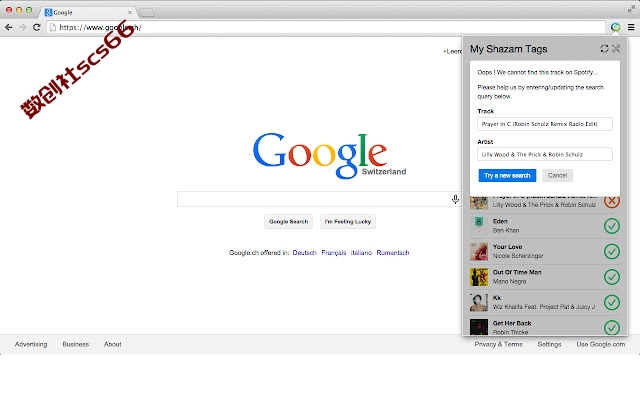Screen dimensions: 640x400
Task: Click the browser forward arrow
Action: pos(22,27)
